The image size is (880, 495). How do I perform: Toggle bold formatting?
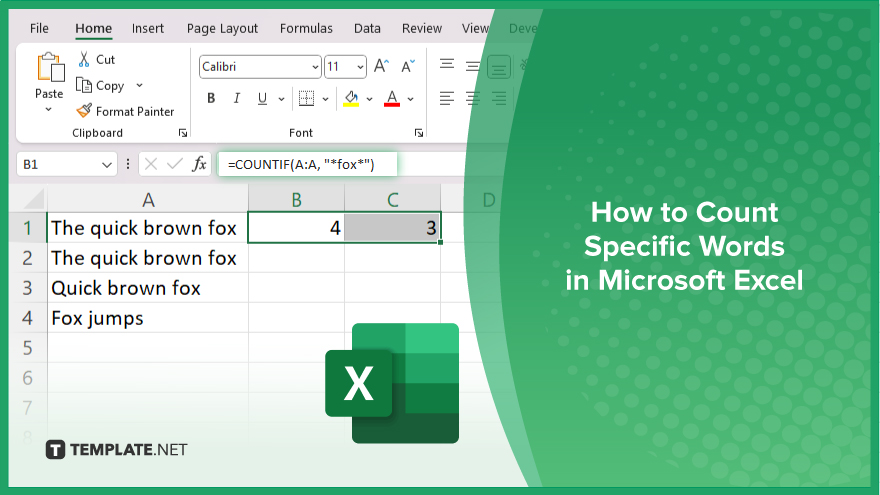(x=211, y=98)
